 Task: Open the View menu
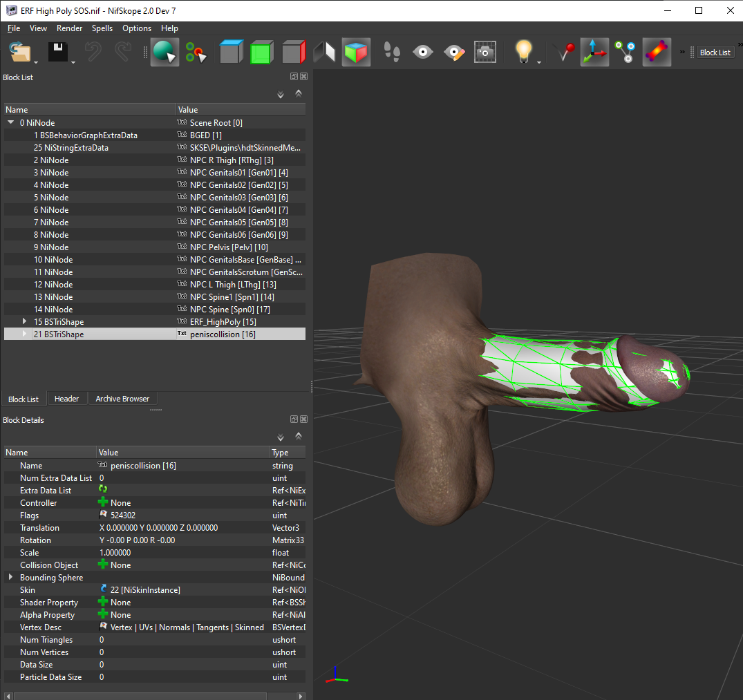(x=38, y=28)
